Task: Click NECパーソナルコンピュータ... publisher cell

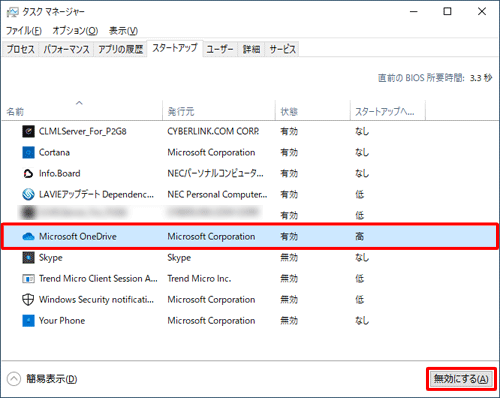Action: point(215,173)
